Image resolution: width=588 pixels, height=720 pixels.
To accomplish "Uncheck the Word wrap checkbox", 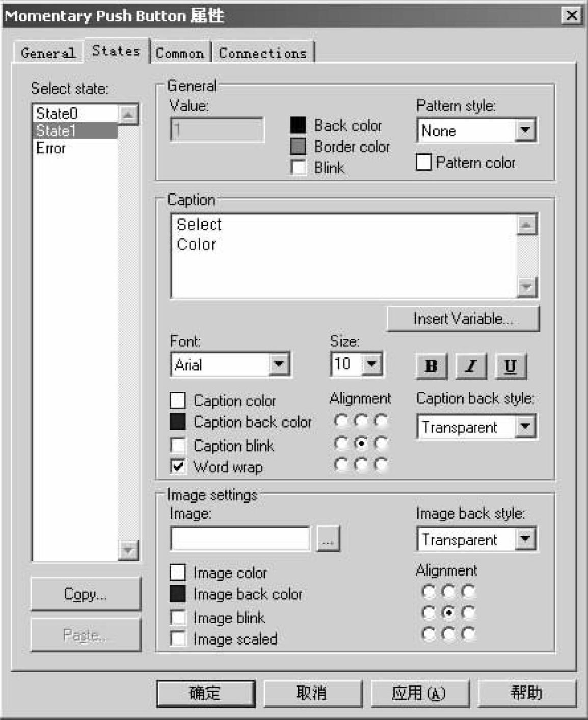I will [x=178, y=467].
